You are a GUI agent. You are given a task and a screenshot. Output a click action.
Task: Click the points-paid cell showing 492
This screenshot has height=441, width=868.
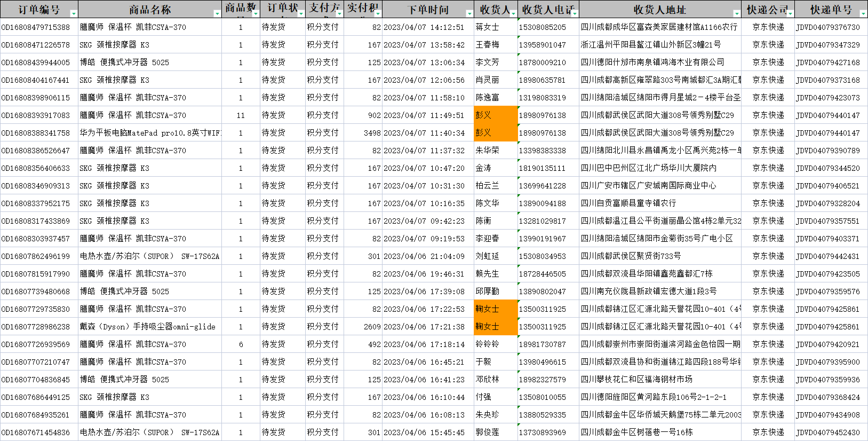363,344
